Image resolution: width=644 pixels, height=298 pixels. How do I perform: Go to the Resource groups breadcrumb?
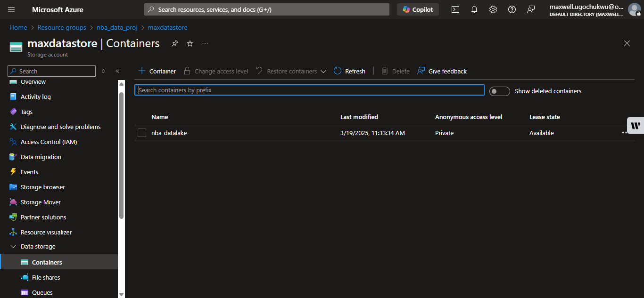pyautogui.click(x=62, y=27)
